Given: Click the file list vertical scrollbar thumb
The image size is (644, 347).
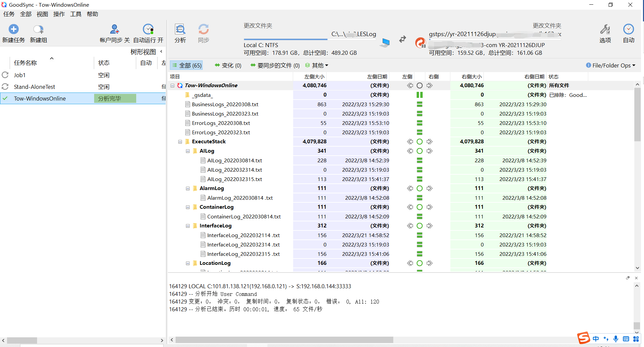Looking at the screenshot, I should [637, 115].
